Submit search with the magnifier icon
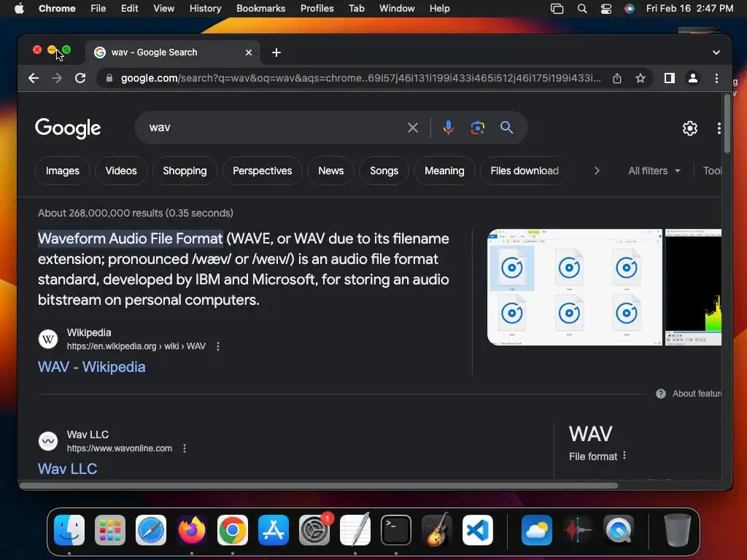 tap(506, 127)
